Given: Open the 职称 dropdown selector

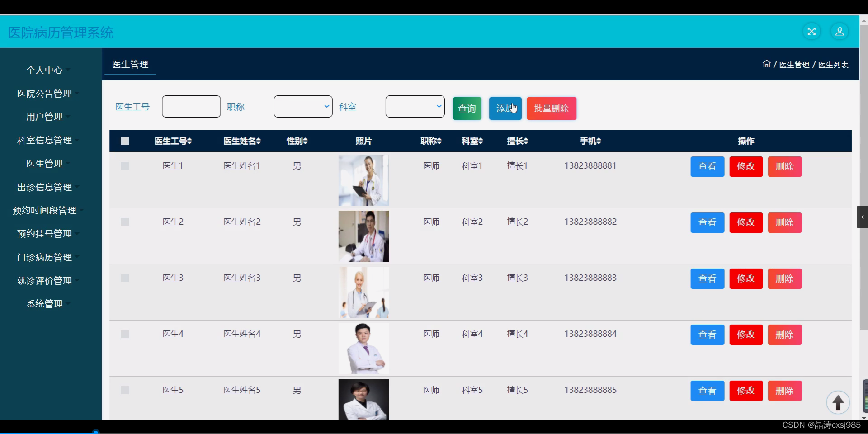Looking at the screenshot, I should tap(302, 106).
